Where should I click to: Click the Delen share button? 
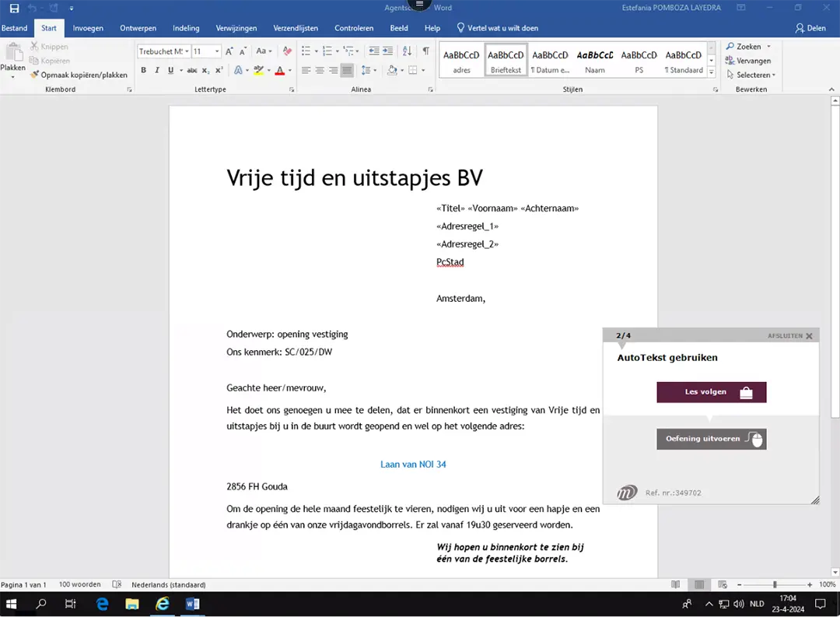tap(810, 29)
